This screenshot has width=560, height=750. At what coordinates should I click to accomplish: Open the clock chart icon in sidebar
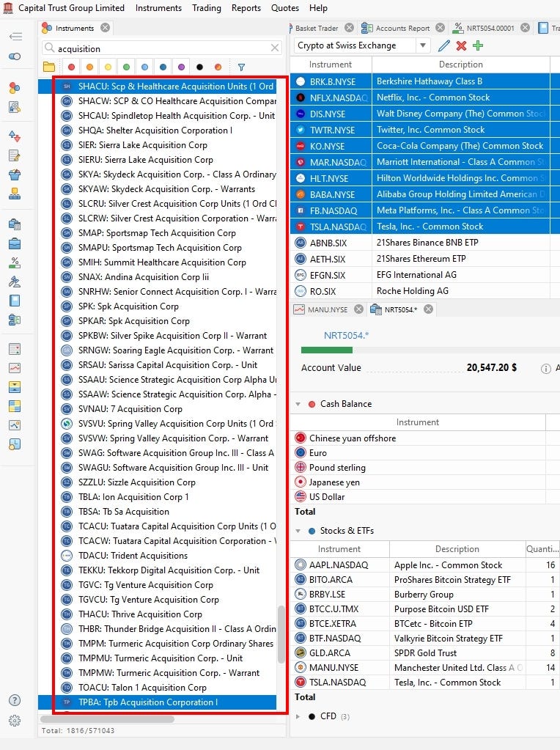pyautogui.click(x=15, y=444)
